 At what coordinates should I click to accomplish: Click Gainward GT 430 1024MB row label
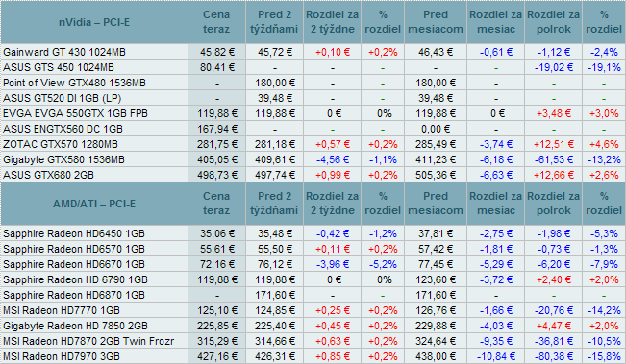coord(64,52)
